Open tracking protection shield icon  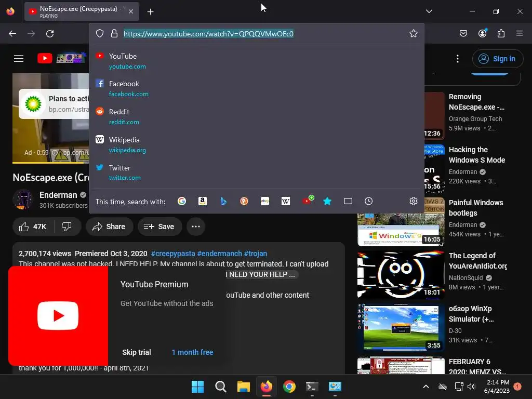99,33
